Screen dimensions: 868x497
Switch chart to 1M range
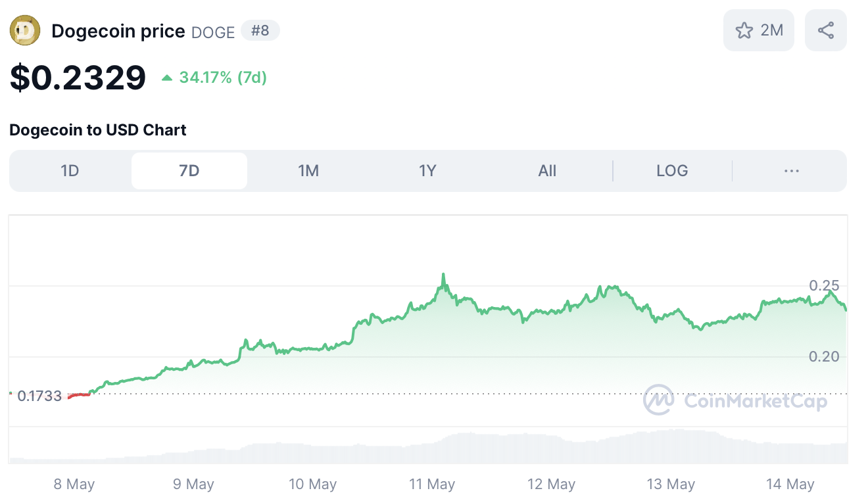[308, 171]
